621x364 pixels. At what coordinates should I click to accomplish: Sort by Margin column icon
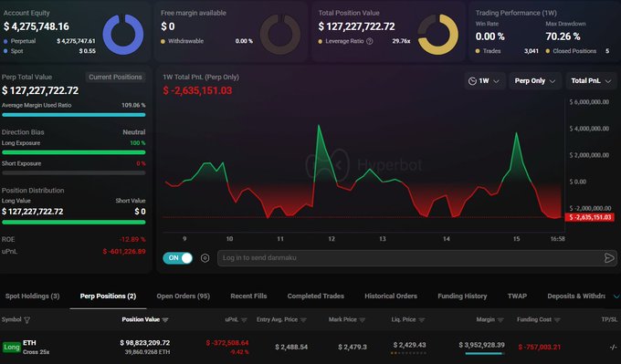500,319
